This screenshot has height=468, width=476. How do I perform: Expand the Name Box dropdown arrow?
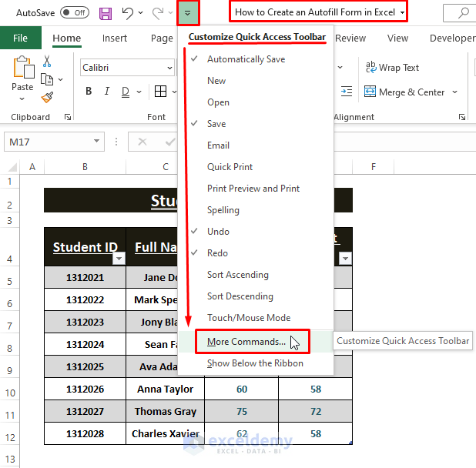pos(96,141)
